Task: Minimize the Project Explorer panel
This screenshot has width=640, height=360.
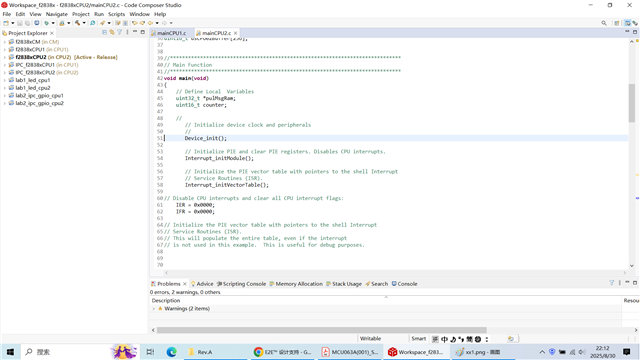Action: point(135,32)
